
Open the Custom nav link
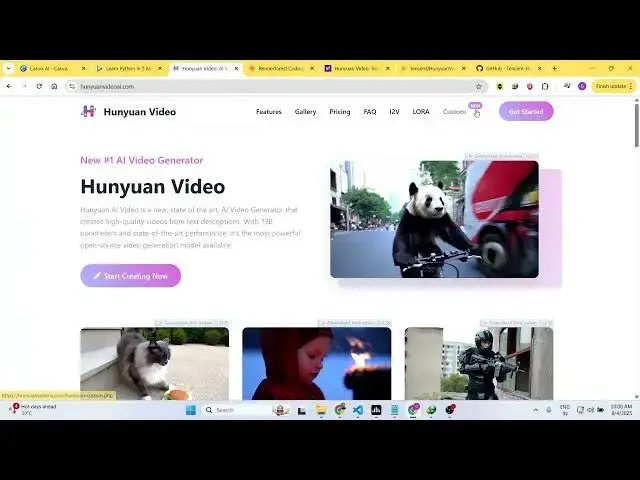coord(454,111)
